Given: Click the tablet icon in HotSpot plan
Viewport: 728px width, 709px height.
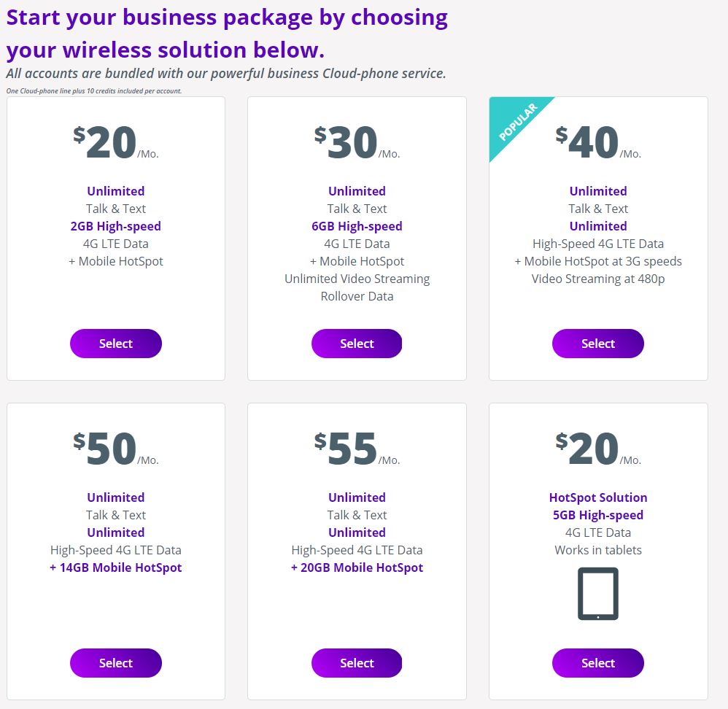Looking at the screenshot, I should [597, 594].
